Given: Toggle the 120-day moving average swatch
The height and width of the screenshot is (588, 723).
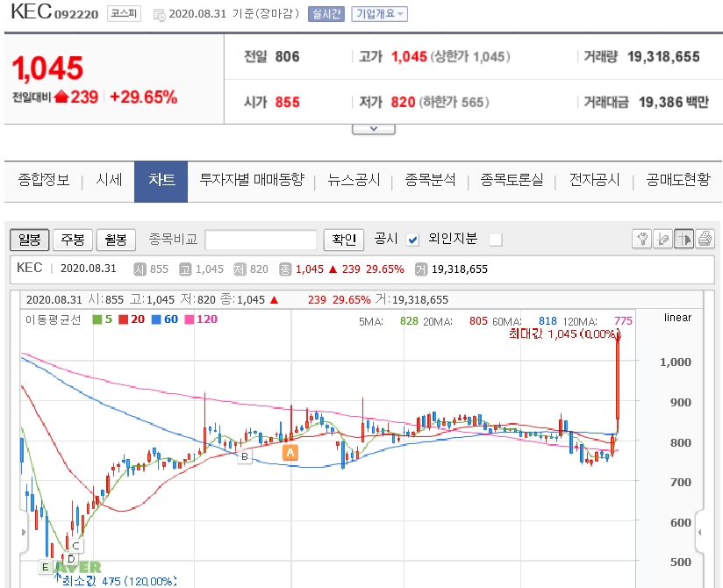Looking at the screenshot, I should click(x=189, y=319).
